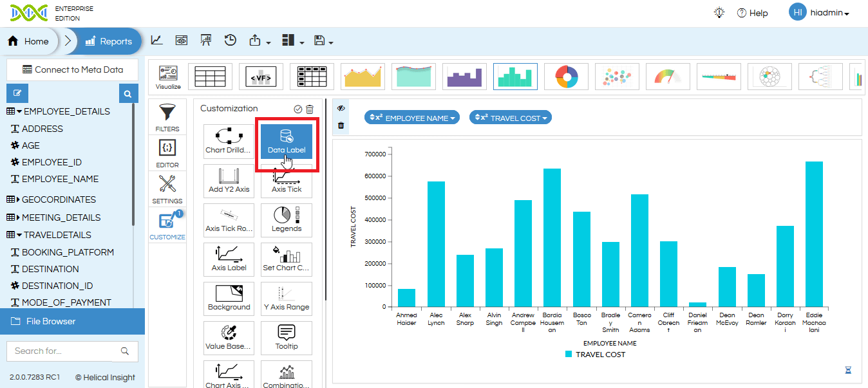This screenshot has width=868, height=388.
Task: Open the Set Chart Color tile
Action: 287,259
